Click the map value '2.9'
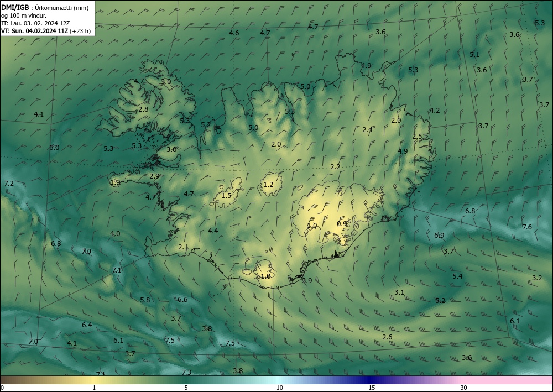This screenshot has width=553, height=392. tap(154, 176)
